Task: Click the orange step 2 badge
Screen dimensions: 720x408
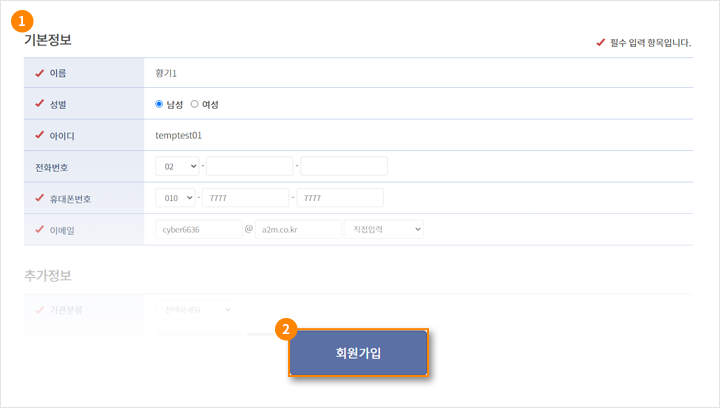Action: (286, 329)
